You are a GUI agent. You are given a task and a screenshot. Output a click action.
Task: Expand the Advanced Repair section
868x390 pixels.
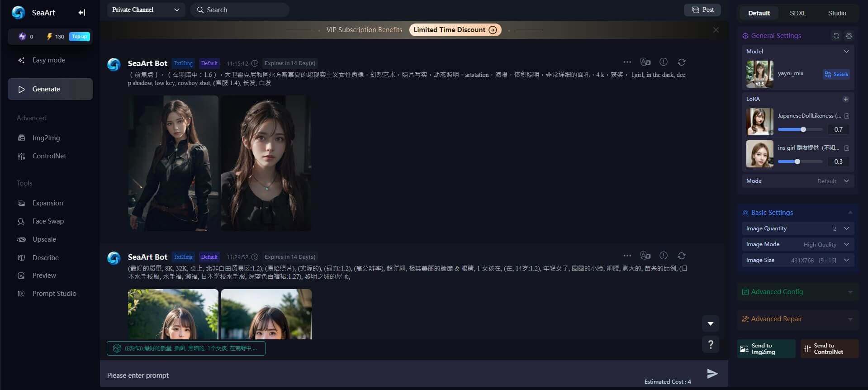(x=798, y=319)
